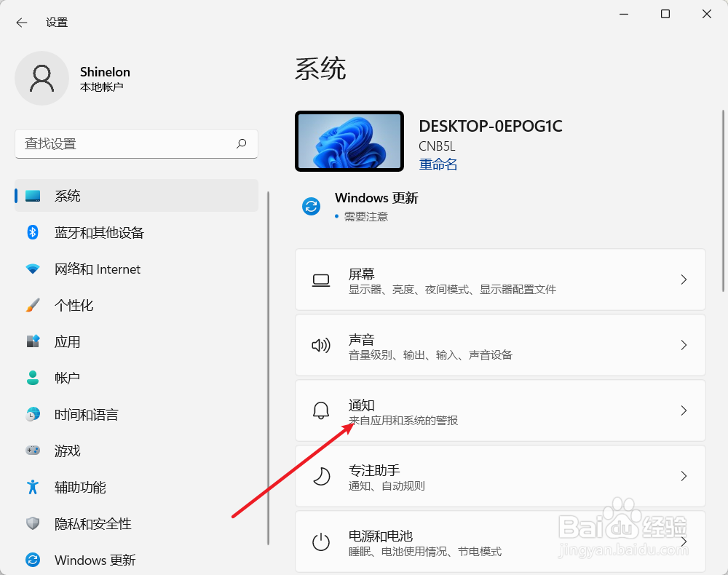
Task: Click the 游戏 gamepad icon
Action: tap(33, 450)
